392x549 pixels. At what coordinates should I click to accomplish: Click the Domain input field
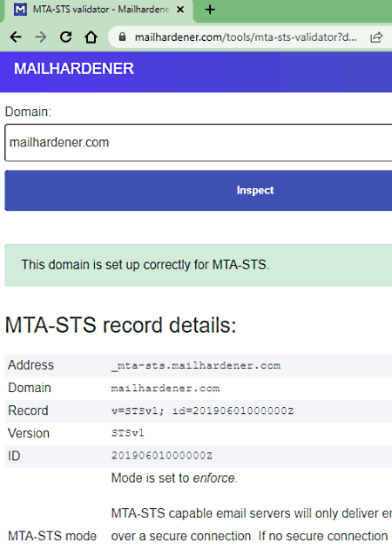click(x=199, y=143)
